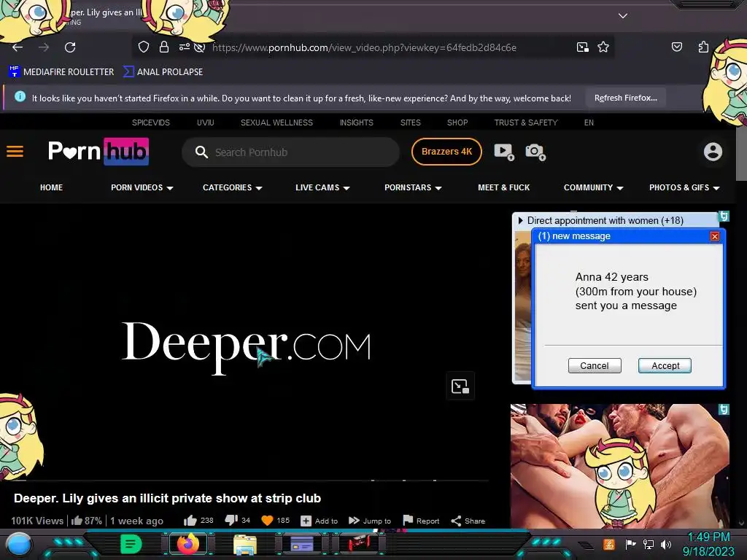Image resolution: width=747 pixels, height=560 pixels.
Task: Open the tracking protection shield panel
Action: tap(144, 47)
